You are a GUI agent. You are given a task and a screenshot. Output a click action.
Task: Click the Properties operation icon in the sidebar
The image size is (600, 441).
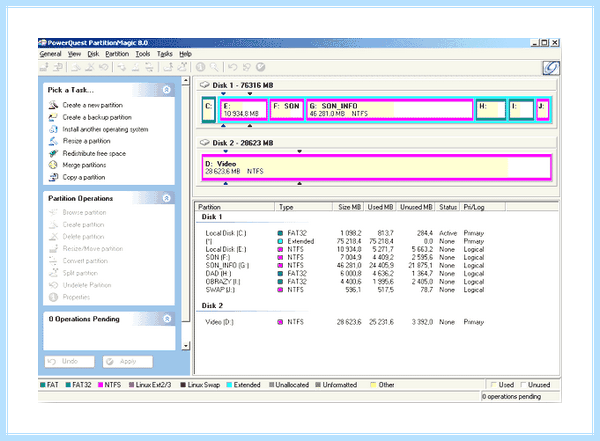click(x=53, y=297)
